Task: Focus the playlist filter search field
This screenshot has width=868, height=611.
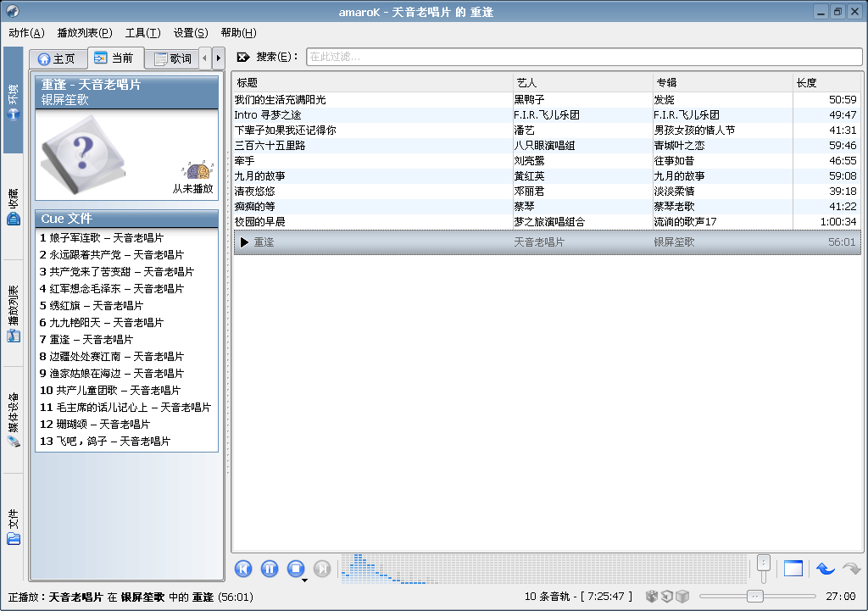Action: pos(584,57)
